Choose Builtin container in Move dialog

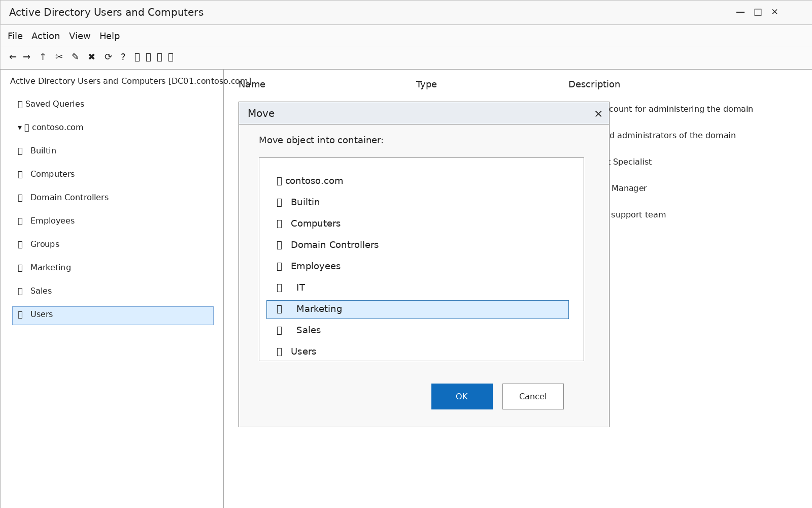[x=298, y=202]
